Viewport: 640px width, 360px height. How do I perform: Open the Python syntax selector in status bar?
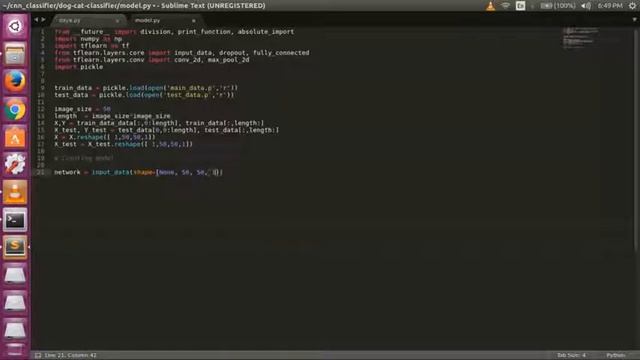click(x=616, y=356)
